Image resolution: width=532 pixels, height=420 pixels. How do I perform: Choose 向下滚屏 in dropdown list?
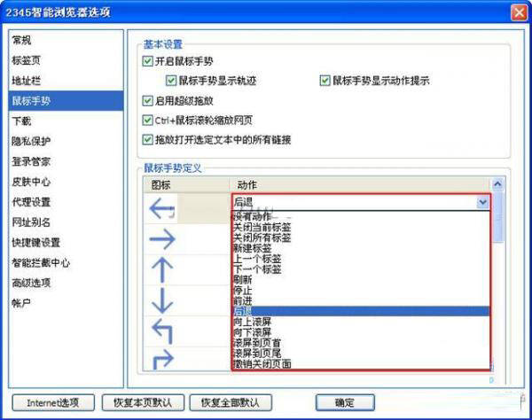pyautogui.click(x=361, y=332)
